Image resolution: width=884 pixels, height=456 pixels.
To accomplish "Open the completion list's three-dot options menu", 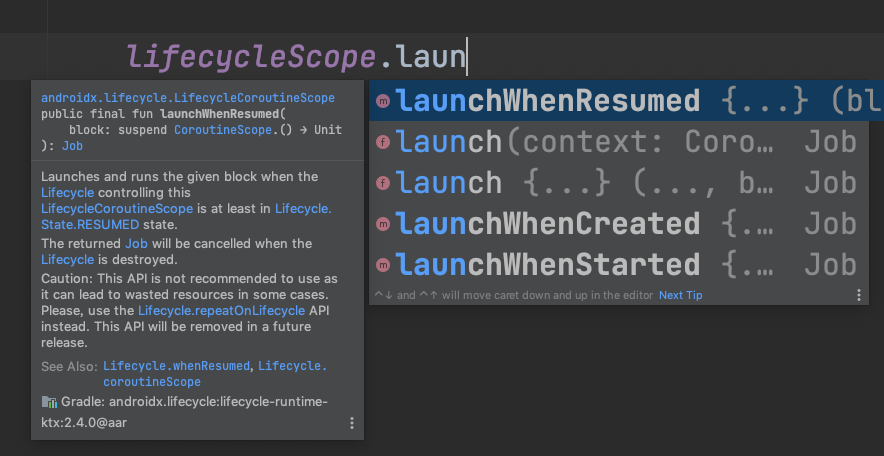I will click(x=858, y=295).
